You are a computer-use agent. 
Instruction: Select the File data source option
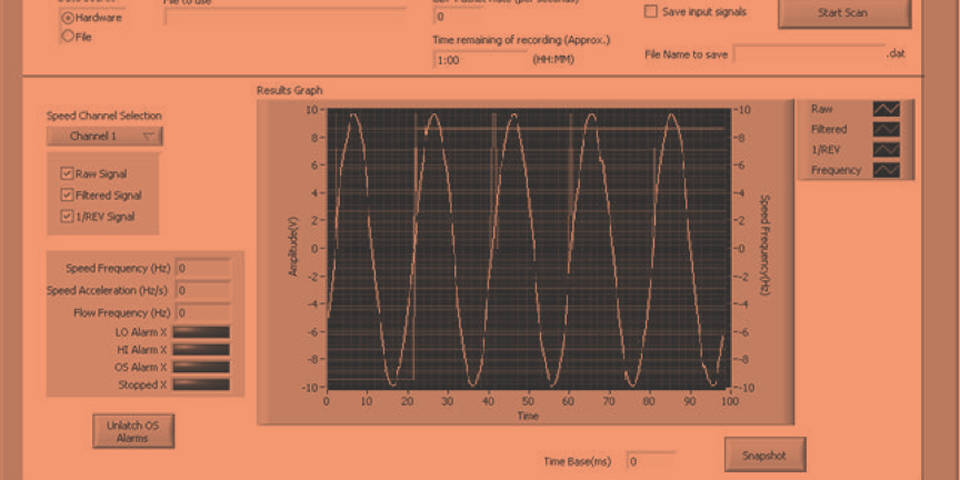(x=68, y=37)
